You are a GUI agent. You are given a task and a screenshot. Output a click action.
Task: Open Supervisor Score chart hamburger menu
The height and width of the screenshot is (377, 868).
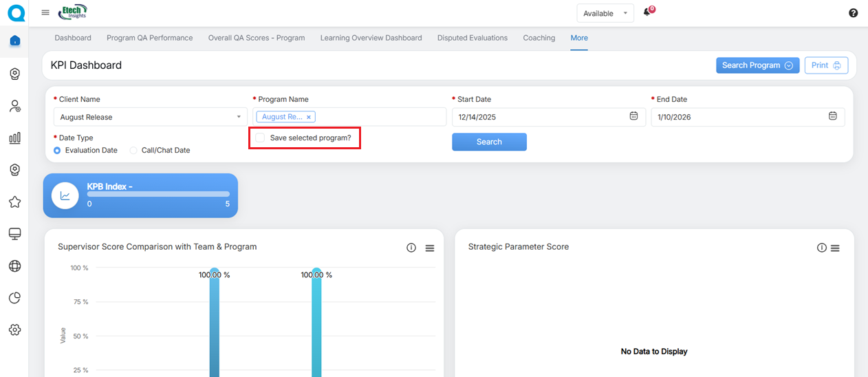click(x=430, y=248)
